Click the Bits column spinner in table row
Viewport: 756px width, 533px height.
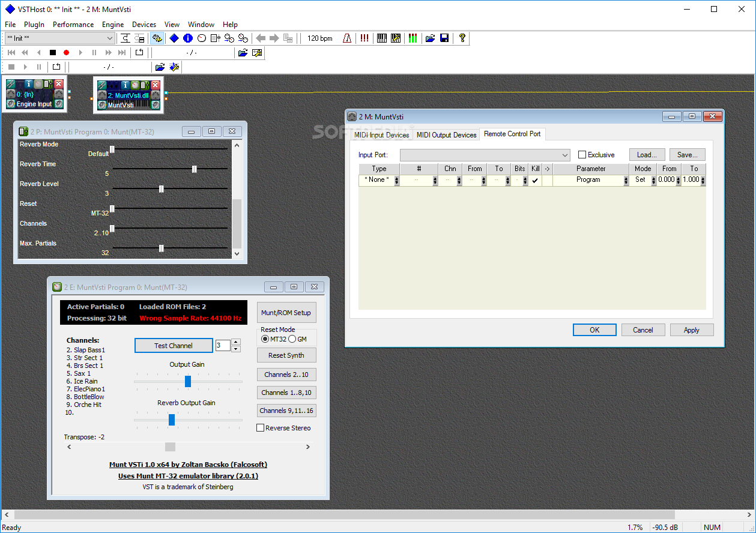point(526,180)
